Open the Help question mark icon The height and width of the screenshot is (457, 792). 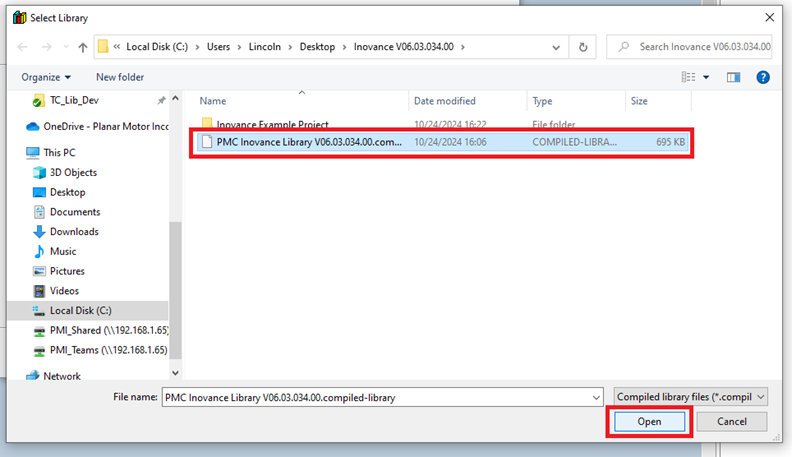tap(763, 77)
